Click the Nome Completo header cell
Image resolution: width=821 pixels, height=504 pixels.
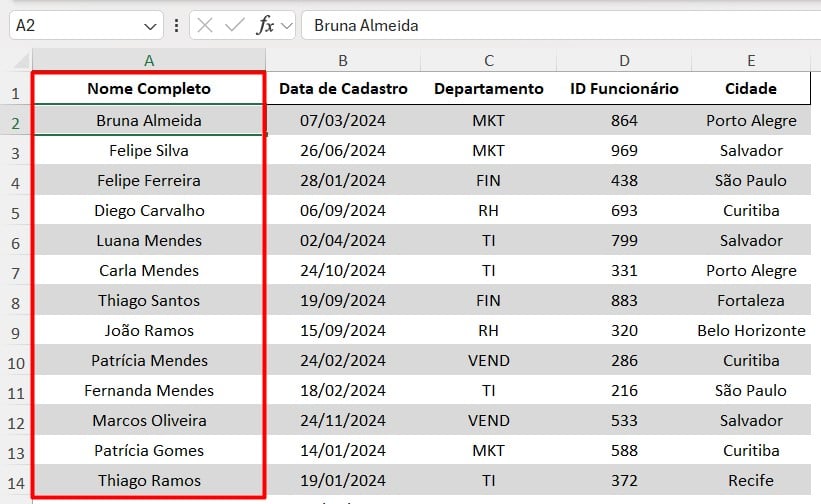pos(149,89)
